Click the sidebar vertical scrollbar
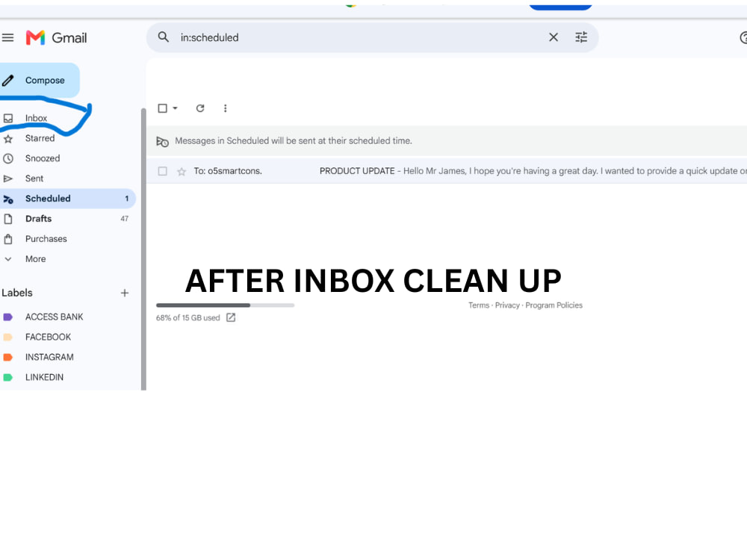The width and height of the screenshot is (747, 560). [143, 249]
